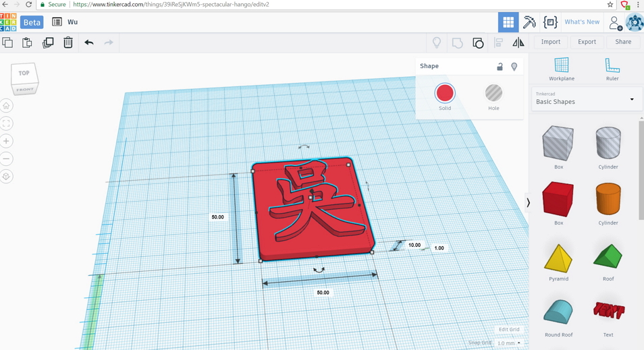
Task: Click the design name Wu
Action: point(73,22)
